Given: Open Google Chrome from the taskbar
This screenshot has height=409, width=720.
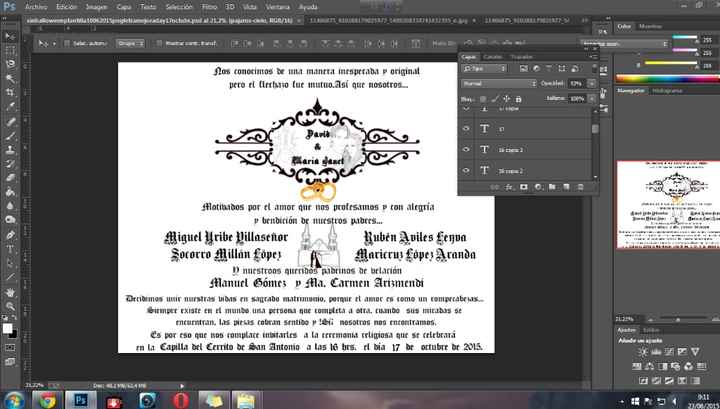Looking at the screenshot, I should 47,400.
